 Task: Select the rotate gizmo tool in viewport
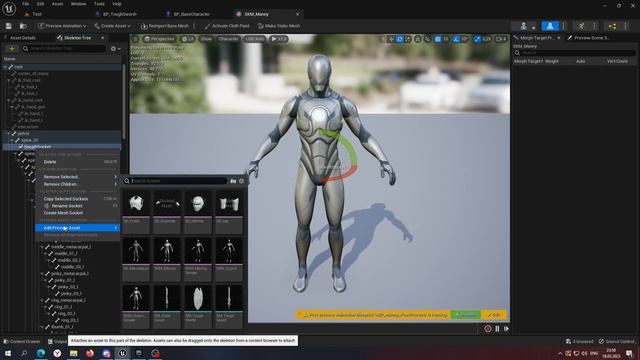[400, 39]
